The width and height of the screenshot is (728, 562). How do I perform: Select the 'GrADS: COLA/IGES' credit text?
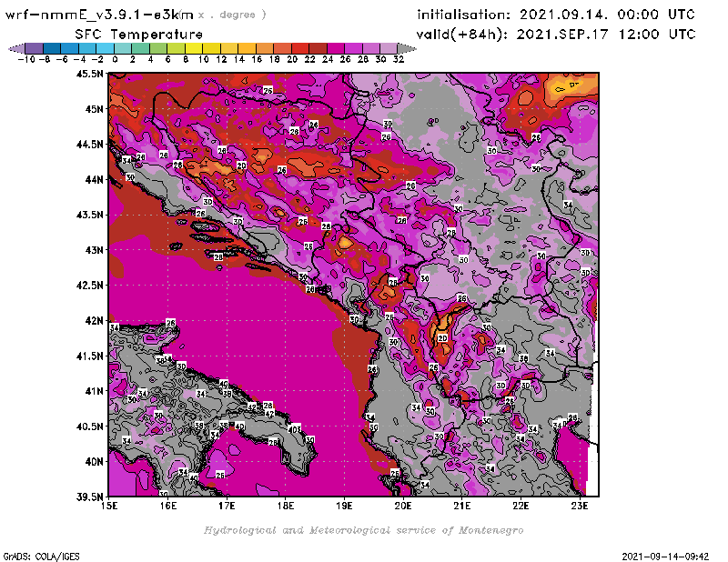pyautogui.click(x=41, y=557)
